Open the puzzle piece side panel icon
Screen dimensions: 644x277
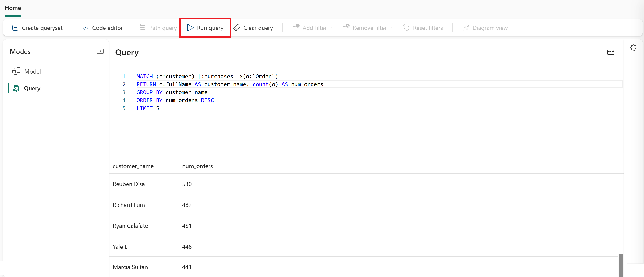tap(634, 48)
